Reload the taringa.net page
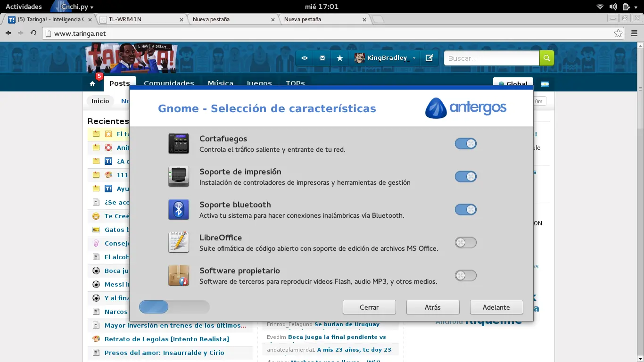The width and height of the screenshot is (644, 362). coord(33,33)
